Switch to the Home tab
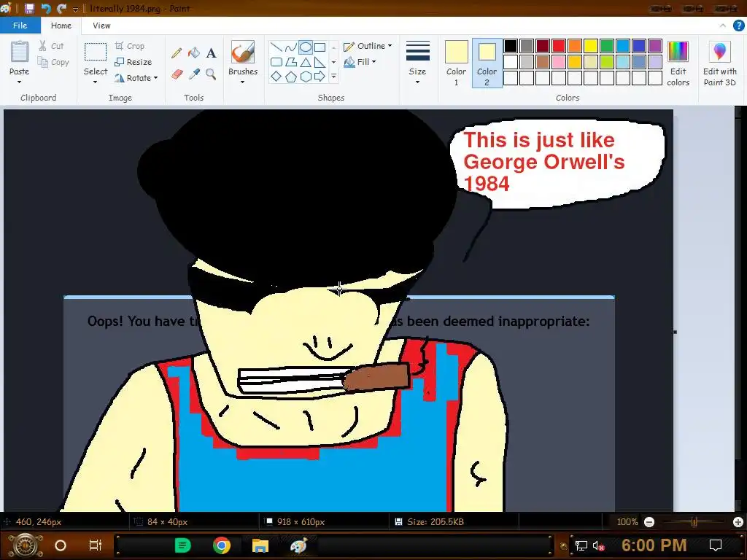The height and width of the screenshot is (560, 747). pos(61,26)
